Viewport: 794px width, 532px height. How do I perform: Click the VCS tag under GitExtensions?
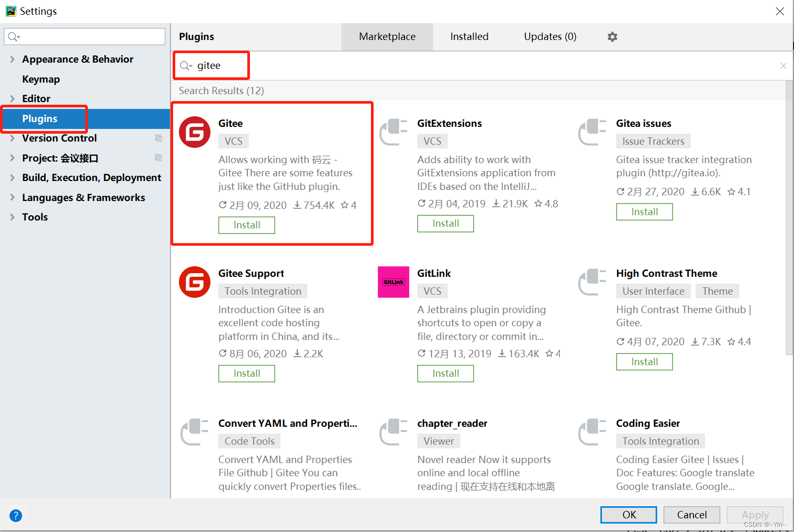pos(433,141)
